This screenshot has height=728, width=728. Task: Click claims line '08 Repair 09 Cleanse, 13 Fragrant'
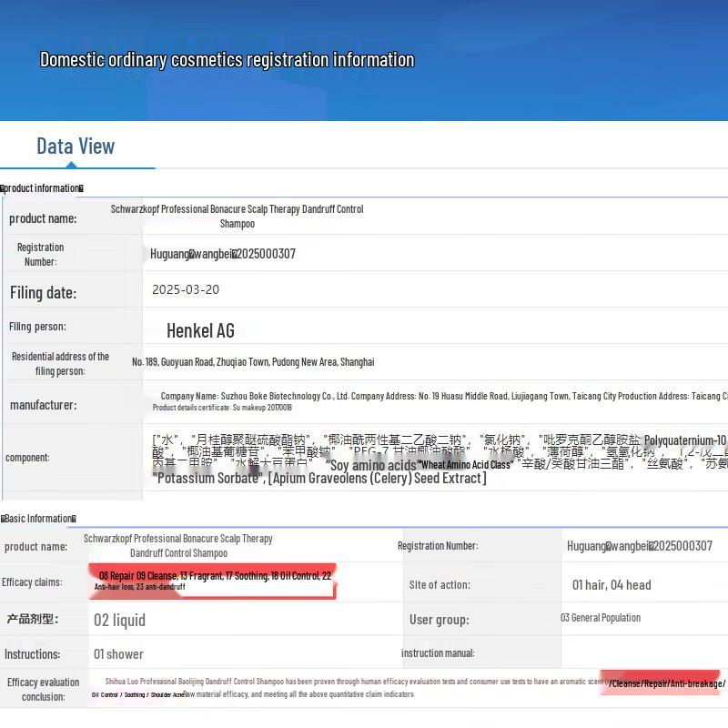(x=216, y=576)
